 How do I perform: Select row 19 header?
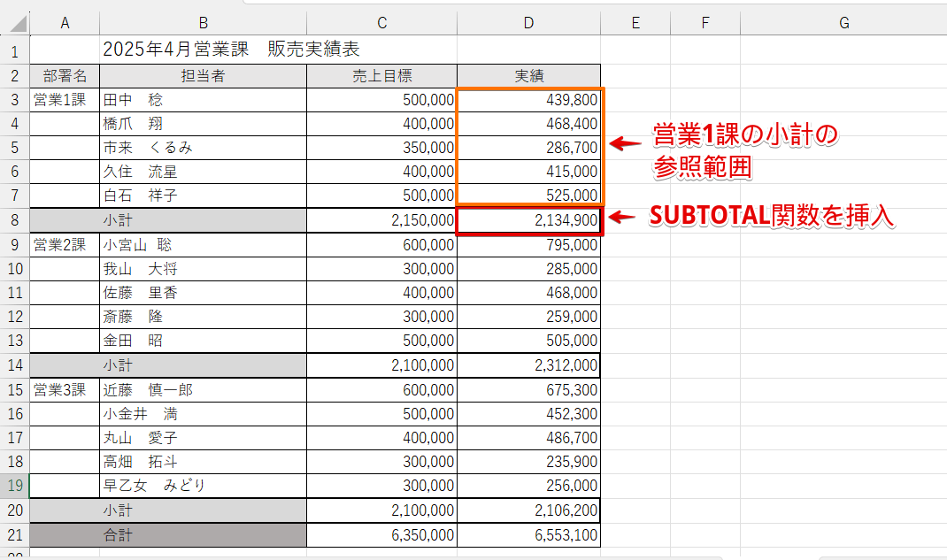click(14, 485)
